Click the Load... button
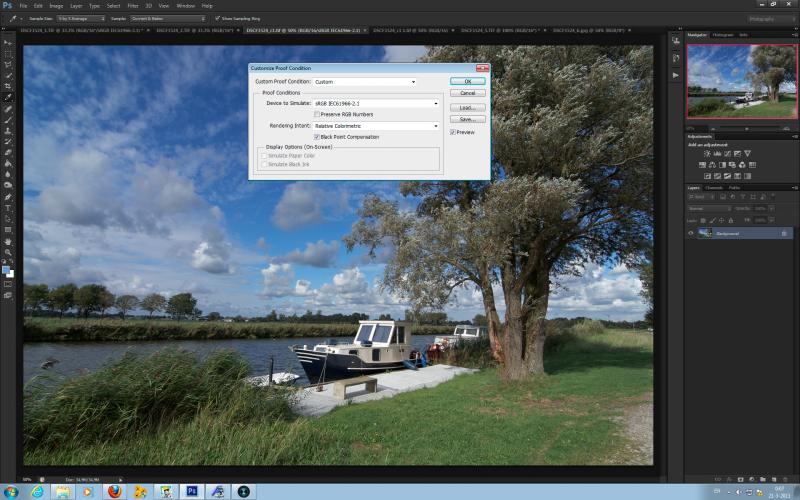800x500 pixels. (468, 108)
